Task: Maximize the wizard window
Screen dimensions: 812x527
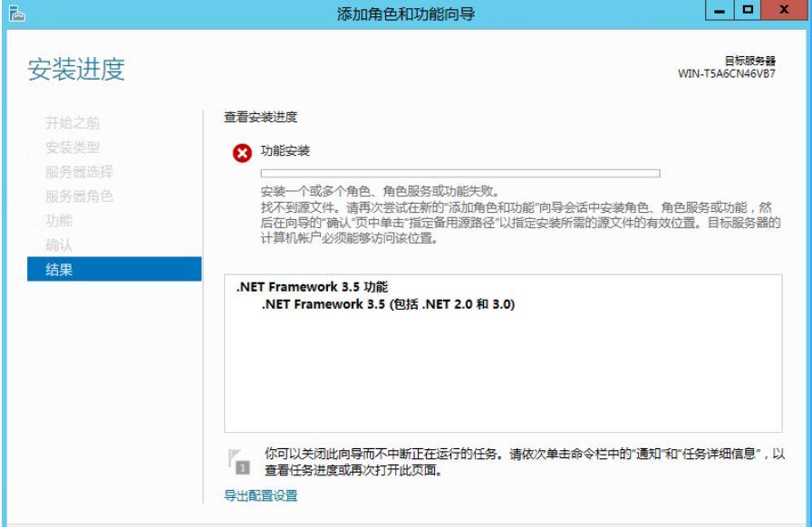Action: click(748, 10)
